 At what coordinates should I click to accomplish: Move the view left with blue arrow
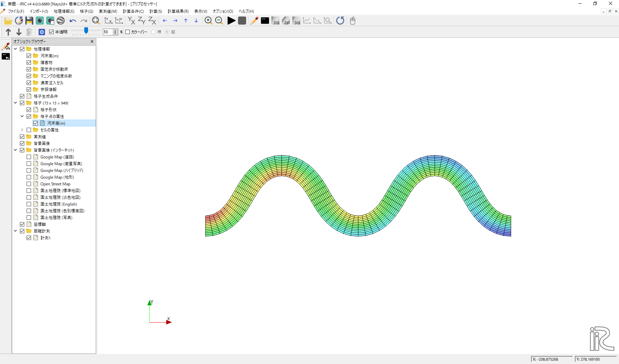coord(165,21)
